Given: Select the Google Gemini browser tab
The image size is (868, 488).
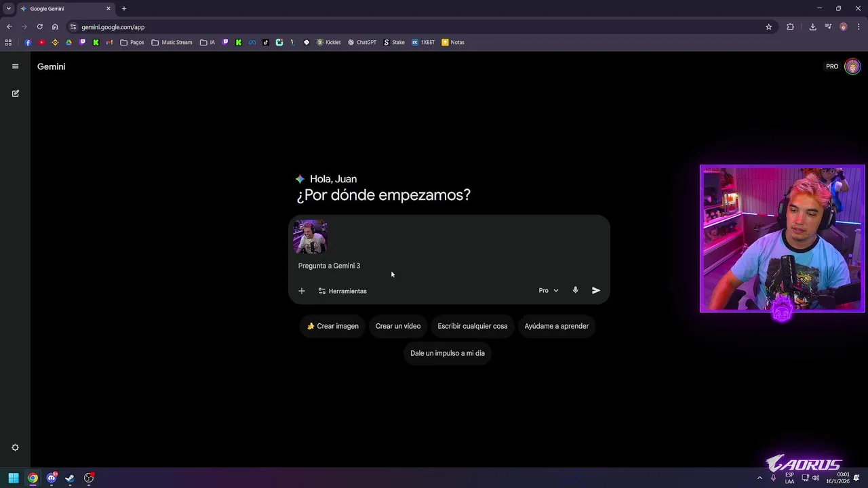Looking at the screenshot, I should pos(66,9).
